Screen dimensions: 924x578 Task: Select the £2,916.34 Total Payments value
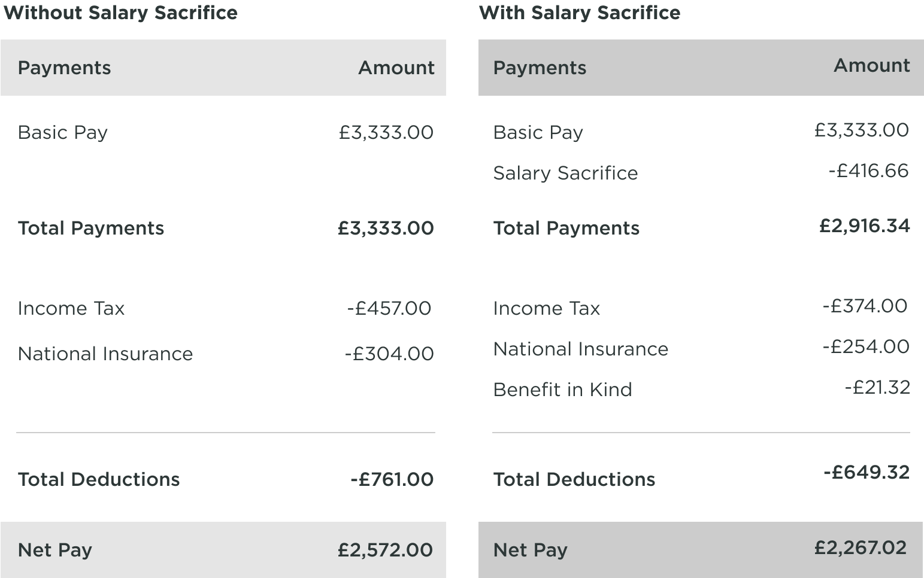(x=864, y=226)
